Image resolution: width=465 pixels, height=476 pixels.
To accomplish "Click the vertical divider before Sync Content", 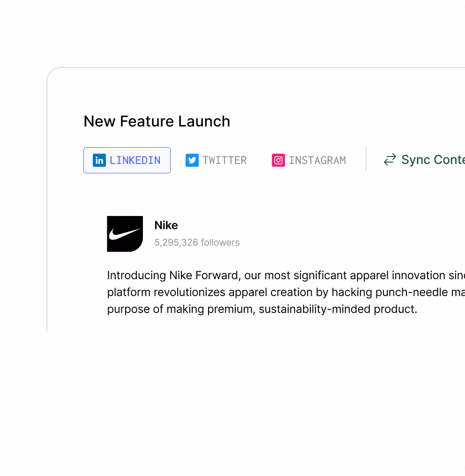I will [366, 158].
